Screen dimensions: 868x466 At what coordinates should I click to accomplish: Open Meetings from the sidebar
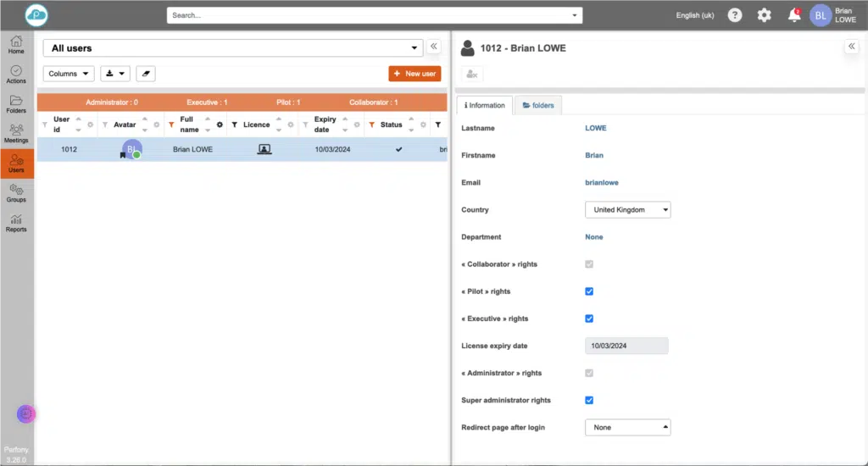point(16,133)
